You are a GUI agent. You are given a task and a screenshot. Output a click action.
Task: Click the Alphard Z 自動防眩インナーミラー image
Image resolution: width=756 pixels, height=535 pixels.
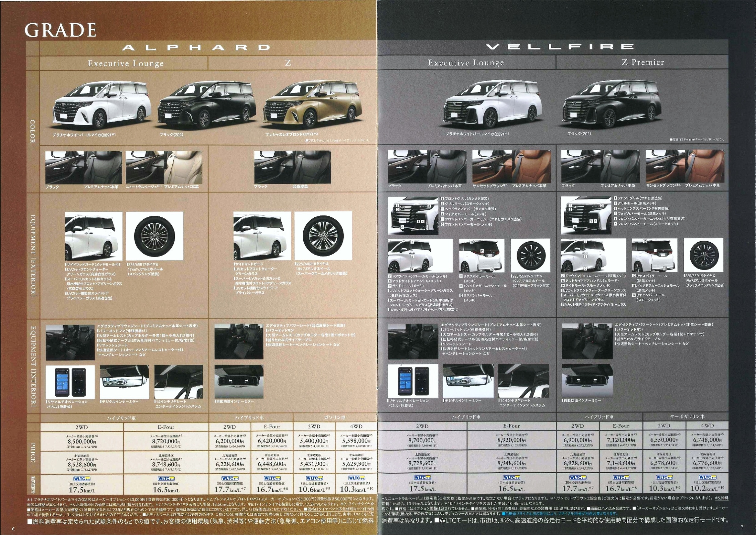click(x=239, y=382)
